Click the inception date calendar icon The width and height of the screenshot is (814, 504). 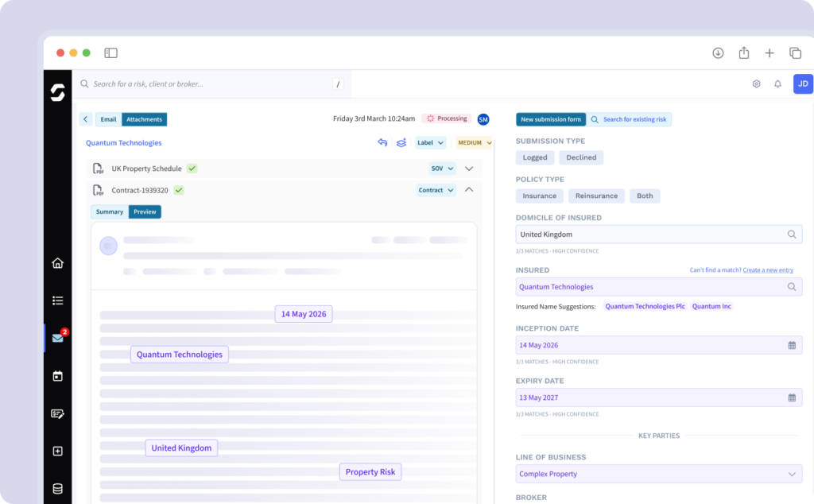click(792, 345)
